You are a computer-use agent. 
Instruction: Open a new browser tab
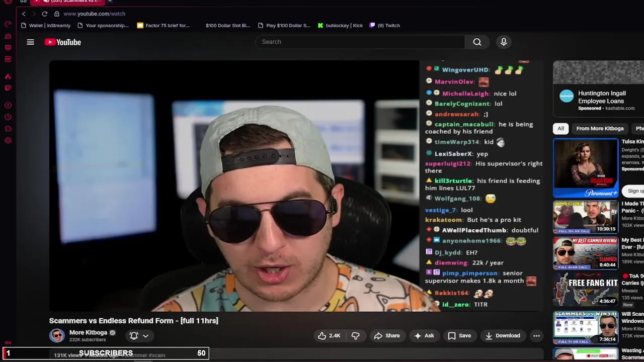[x=110, y=2]
